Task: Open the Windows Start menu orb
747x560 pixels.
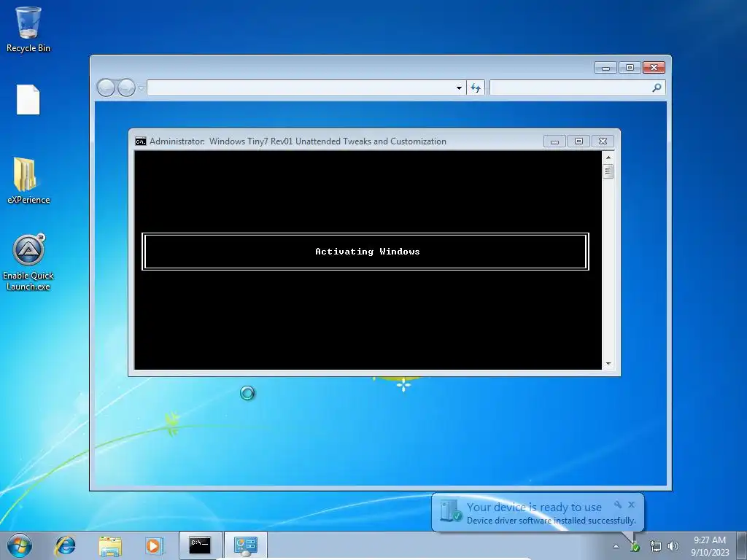Action: pyautogui.click(x=20, y=545)
